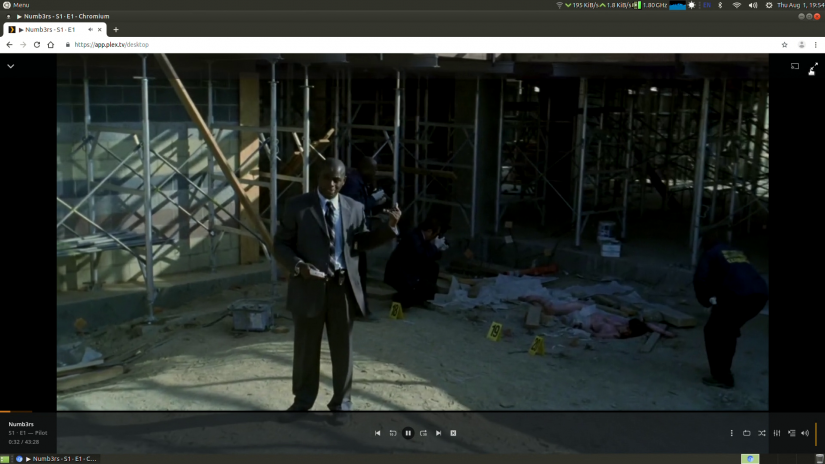Skip back 10 seconds in video
This screenshot has width=825, height=464.
click(x=393, y=433)
